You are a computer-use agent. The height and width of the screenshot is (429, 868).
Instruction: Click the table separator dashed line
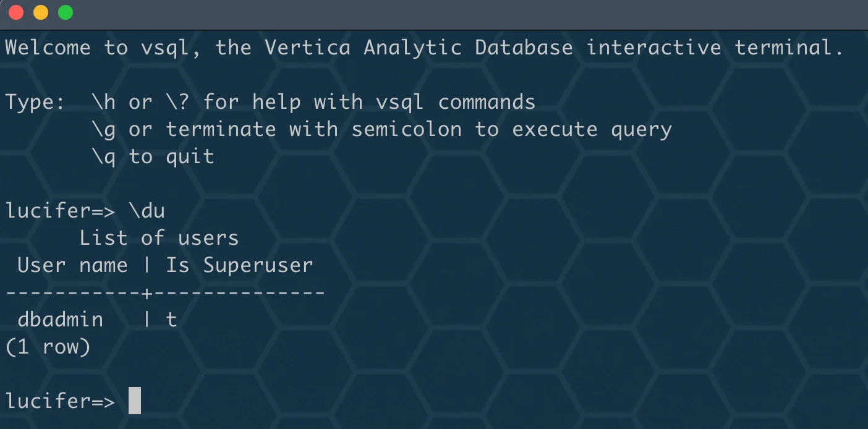[x=165, y=292]
